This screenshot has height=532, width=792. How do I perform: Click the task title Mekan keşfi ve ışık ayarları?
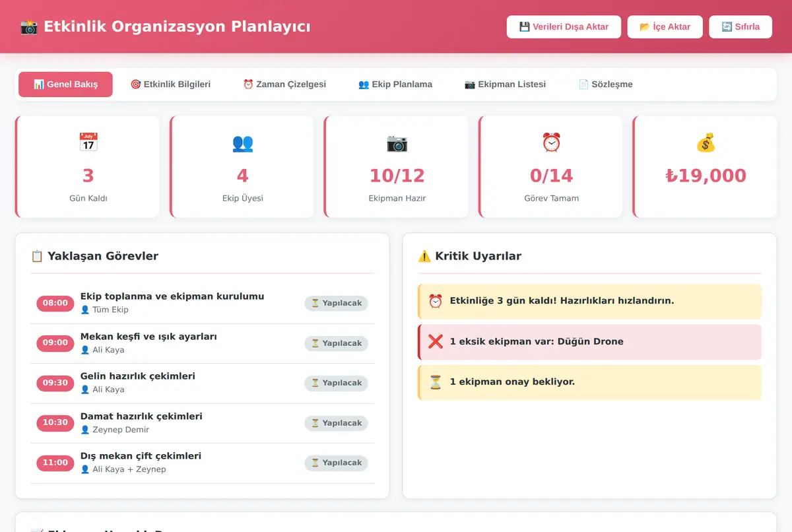click(148, 337)
